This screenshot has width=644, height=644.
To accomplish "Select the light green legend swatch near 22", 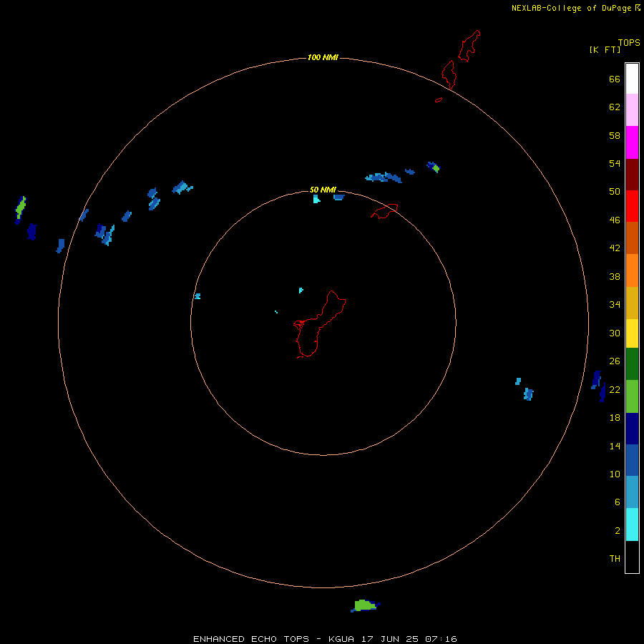I will tap(632, 396).
